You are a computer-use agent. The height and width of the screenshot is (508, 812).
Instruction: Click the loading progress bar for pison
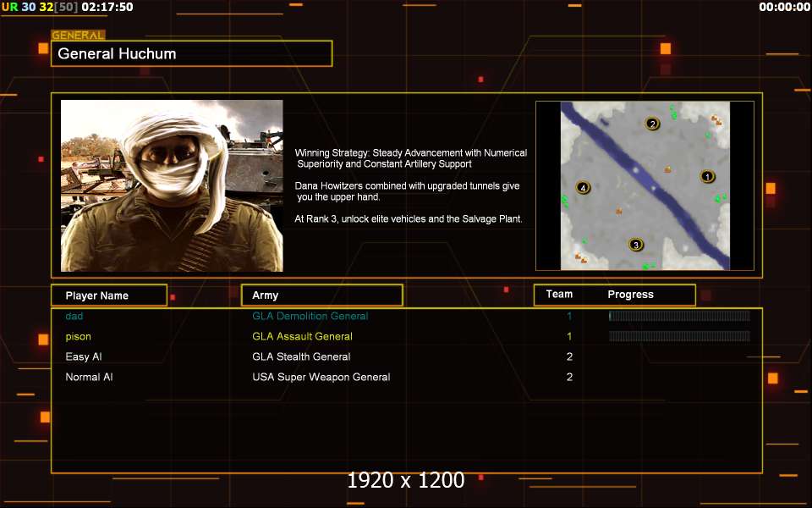(679, 336)
